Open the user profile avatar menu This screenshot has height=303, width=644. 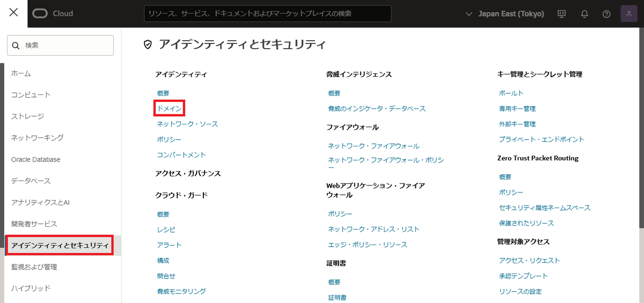coord(628,14)
